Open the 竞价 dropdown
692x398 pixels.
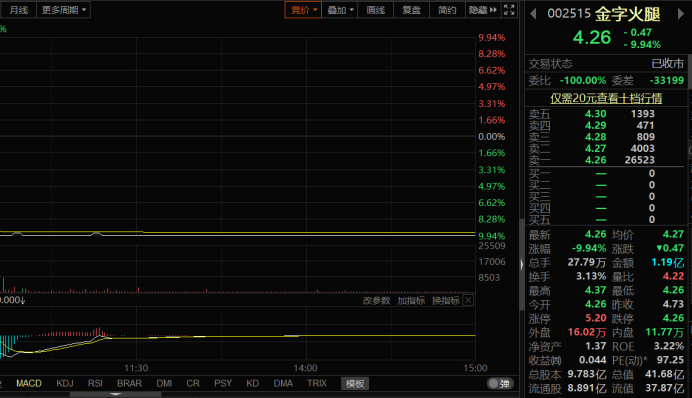[x=303, y=10]
